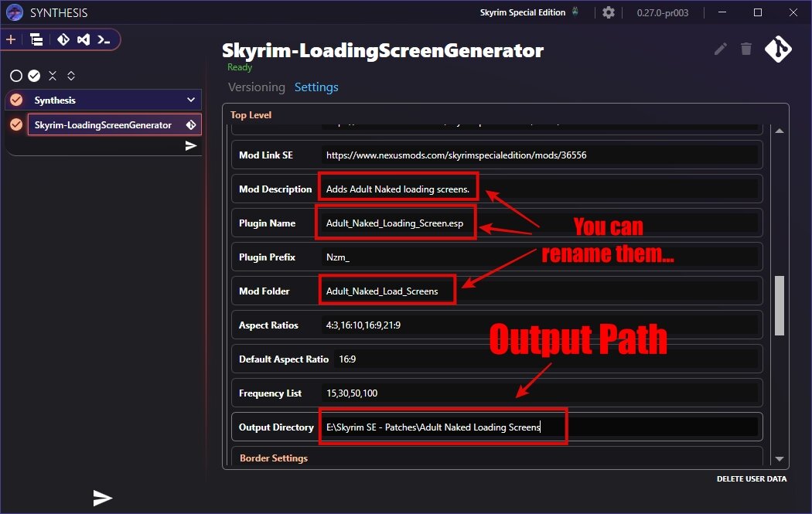
Task: Delete the patcher with the trash icon
Action: coord(745,49)
